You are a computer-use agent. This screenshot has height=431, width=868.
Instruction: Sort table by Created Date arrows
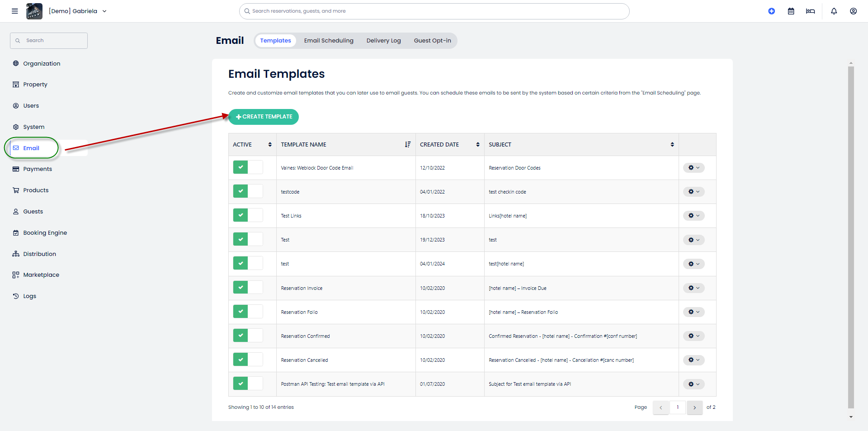pos(477,145)
